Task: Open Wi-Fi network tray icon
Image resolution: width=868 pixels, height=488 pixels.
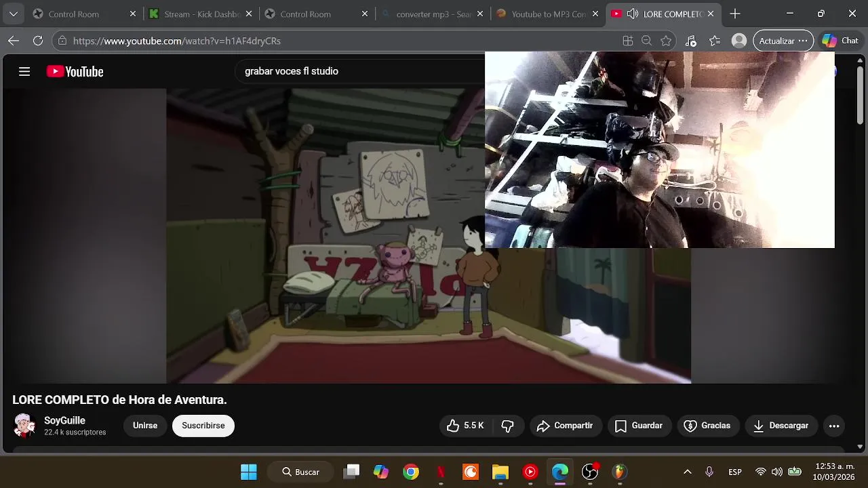Action: coord(761,472)
